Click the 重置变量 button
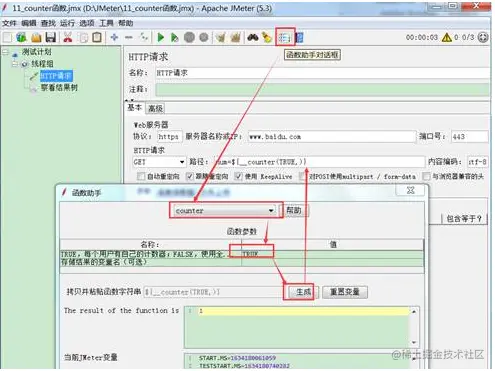 pyautogui.click(x=345, y=292)
